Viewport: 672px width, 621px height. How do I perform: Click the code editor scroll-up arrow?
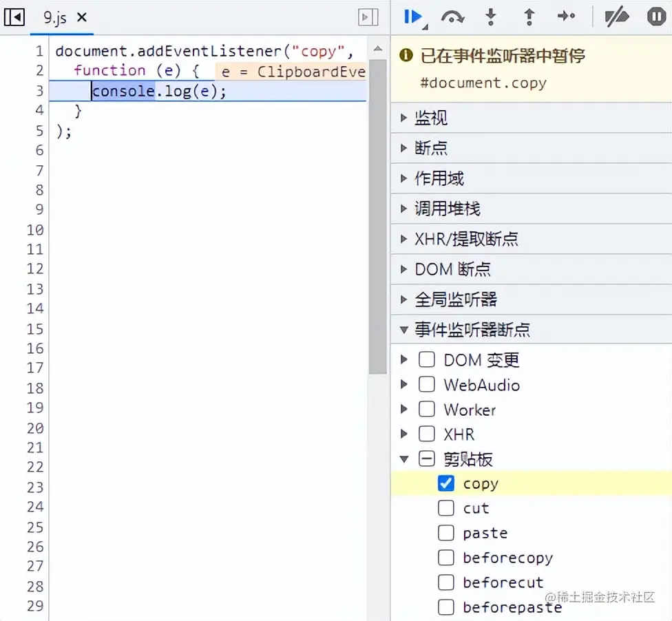377,48
